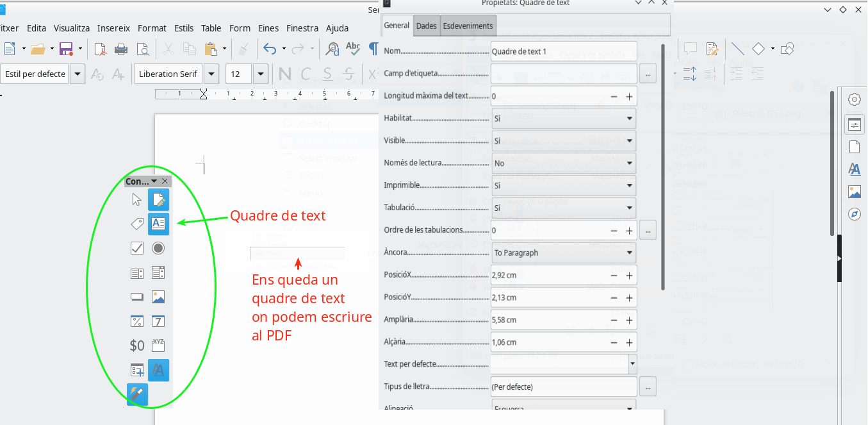
Task: Insert an Option Button radio control
Action: (158, 248)
